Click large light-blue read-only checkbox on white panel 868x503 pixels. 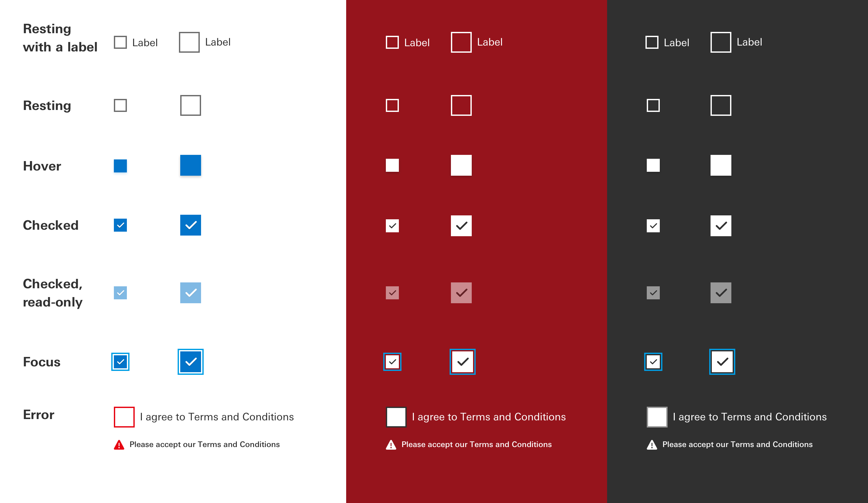[x=190, y=293]
